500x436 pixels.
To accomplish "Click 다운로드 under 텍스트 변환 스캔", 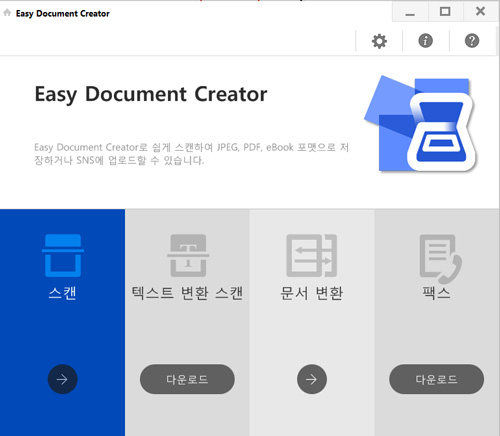I will [x=187, y=379].
